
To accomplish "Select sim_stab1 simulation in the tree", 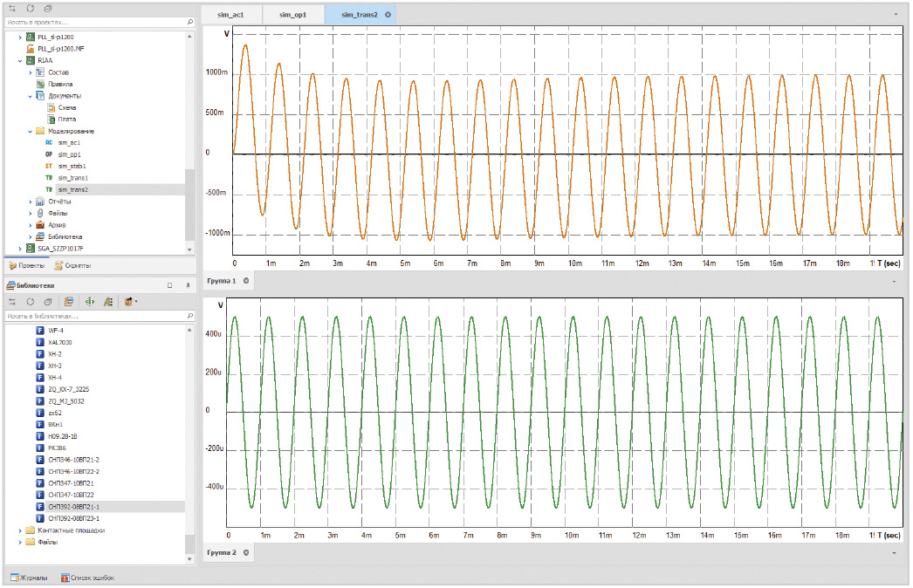I will pyautogui.click(x=72, y=166).
